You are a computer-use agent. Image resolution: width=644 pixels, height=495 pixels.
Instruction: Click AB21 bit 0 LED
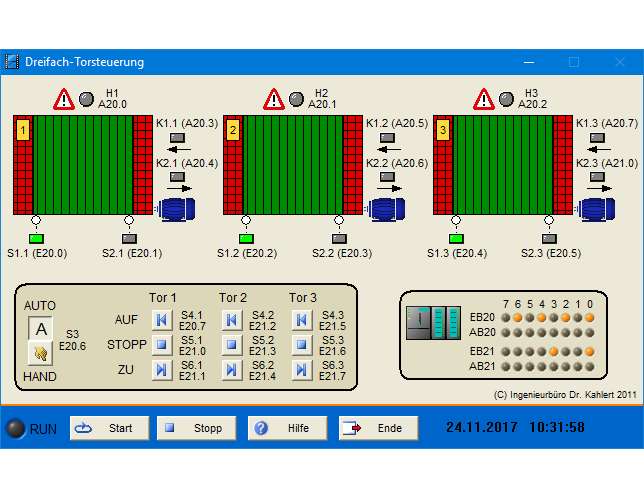(590, 366)
